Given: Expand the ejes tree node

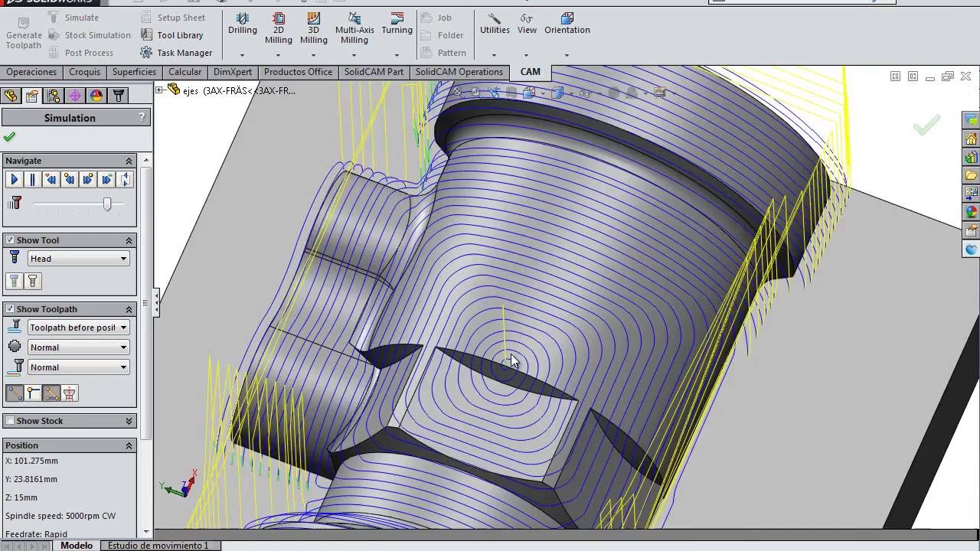Looking at the screenshot, I should (x=159, y=90).
